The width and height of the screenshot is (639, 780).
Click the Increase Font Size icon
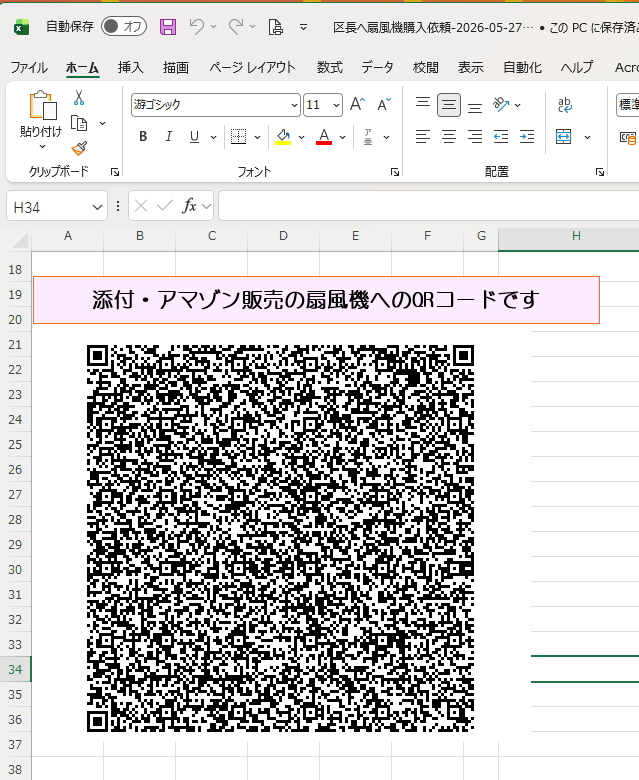point(357,104)
